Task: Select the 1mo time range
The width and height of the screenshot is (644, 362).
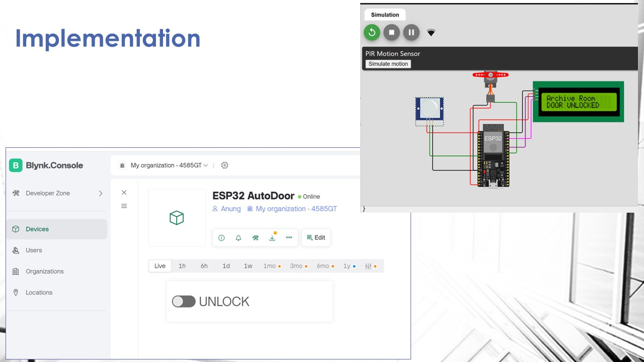Action: [271, 266]
